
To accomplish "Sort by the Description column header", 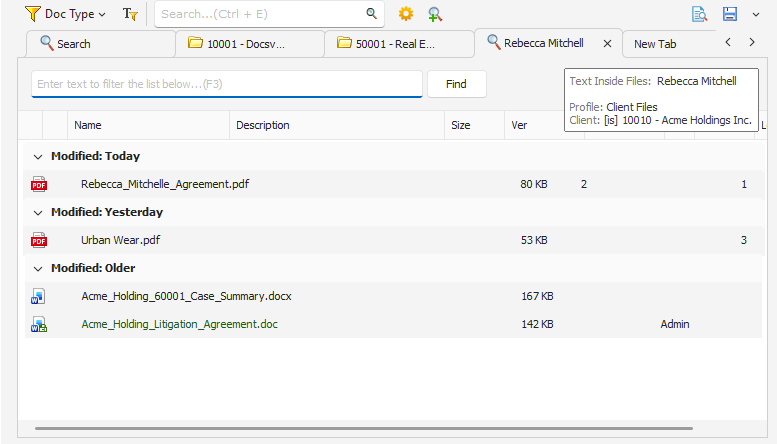I will (337, 125).
